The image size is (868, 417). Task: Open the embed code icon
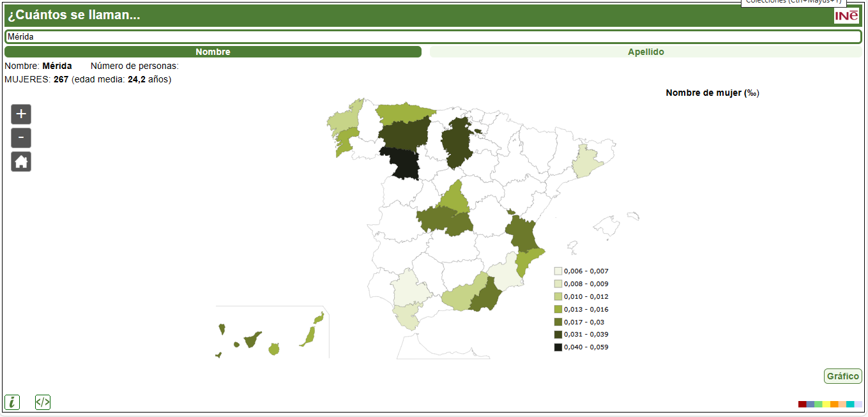point(43,402)
